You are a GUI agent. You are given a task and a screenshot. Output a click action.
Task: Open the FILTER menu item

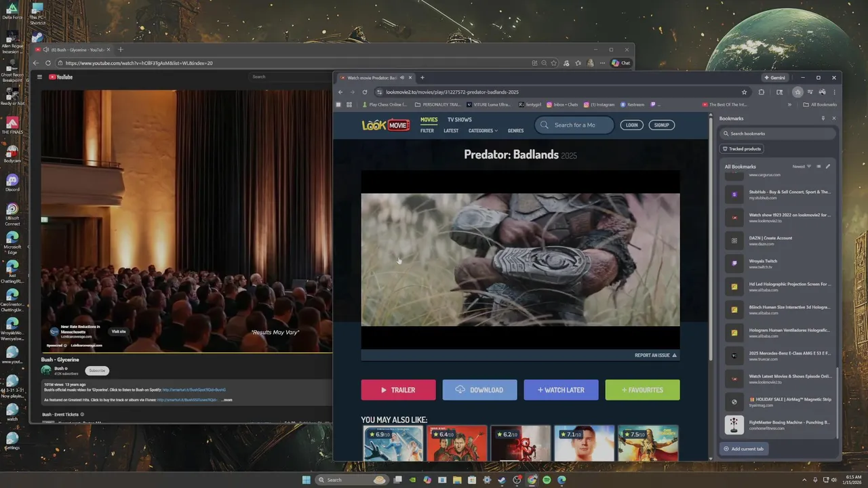pos(427,131)
